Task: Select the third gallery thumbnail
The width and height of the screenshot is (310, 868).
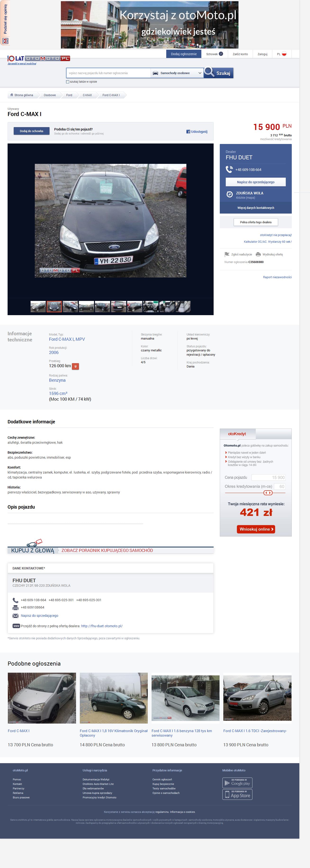Action: pyautogui.click(x=70, y=307)
